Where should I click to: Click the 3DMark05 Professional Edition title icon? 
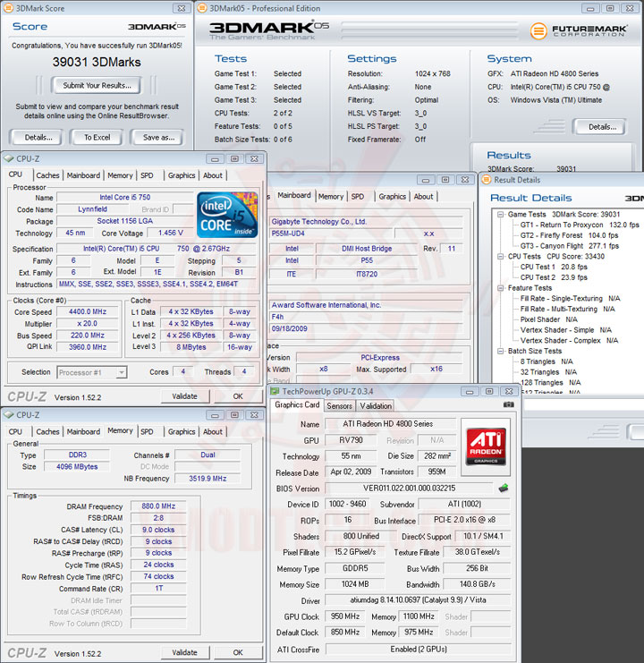(x=202, y=8)
